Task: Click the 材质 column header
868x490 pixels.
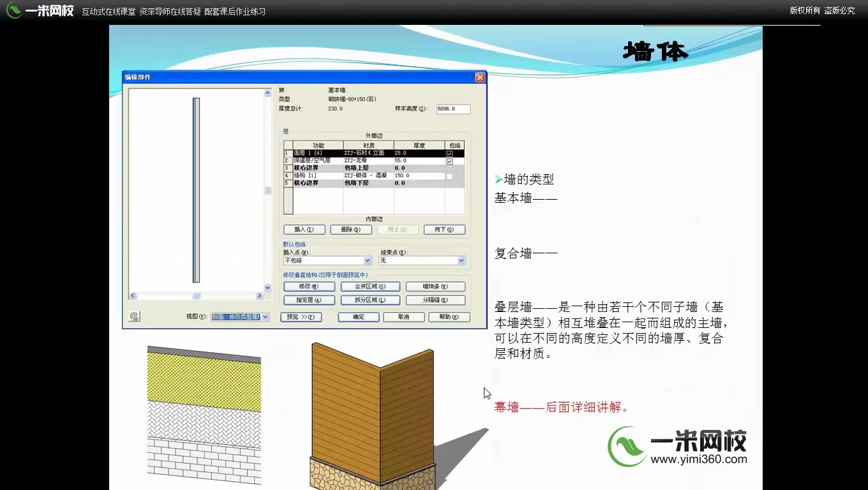Action: point(368,146)
